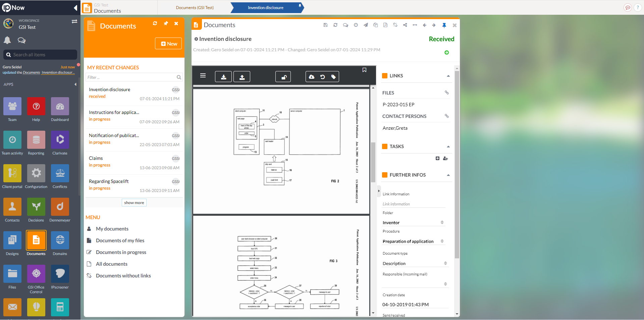Image resolution: width=644 pixels, height=320 pixels.
Task: Download the file from the PDF viewer
Action: [x=223, y=76]
